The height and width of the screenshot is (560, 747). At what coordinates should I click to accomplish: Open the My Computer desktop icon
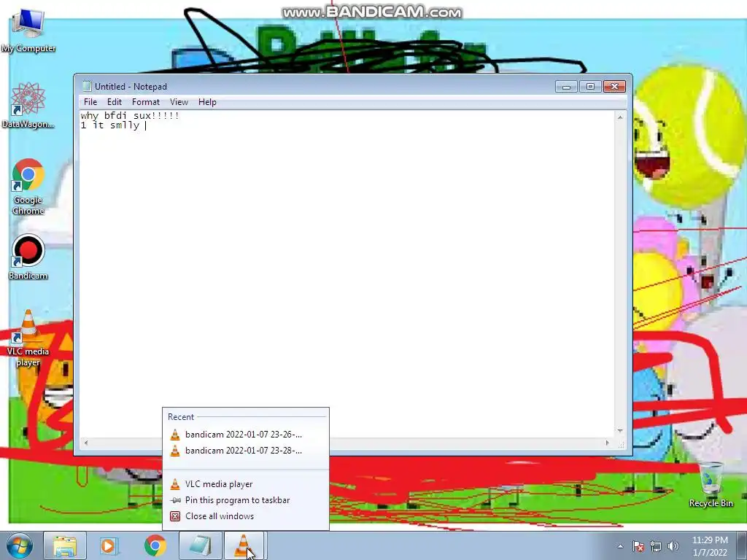coord(28,30)
